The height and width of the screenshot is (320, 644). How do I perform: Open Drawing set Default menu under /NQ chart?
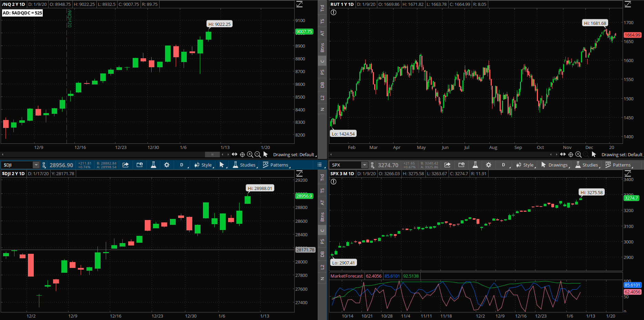[295, 154]
